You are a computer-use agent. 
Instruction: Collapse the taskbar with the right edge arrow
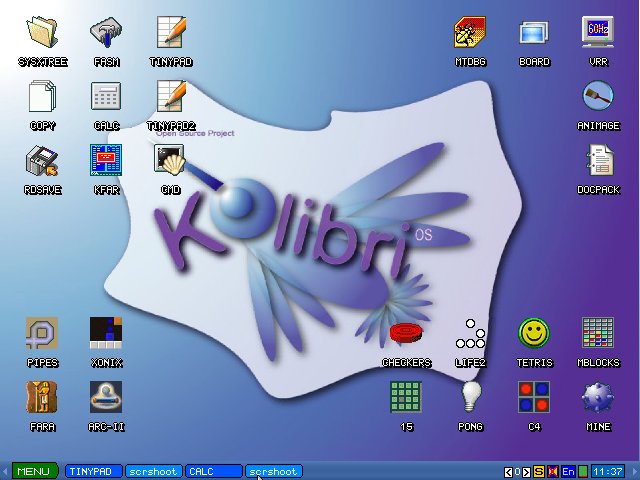pyautogui.click(x=634, y=471)
